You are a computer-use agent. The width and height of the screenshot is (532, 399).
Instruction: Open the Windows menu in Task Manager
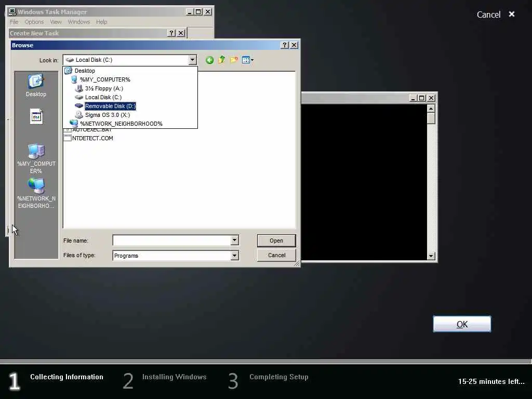(x=79, y=22)
